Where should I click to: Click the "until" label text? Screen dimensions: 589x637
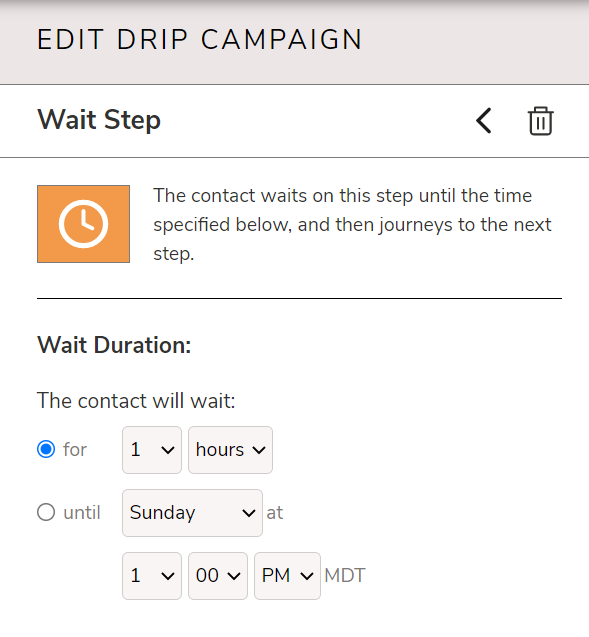pyautogui.click(x=82, y=513)
